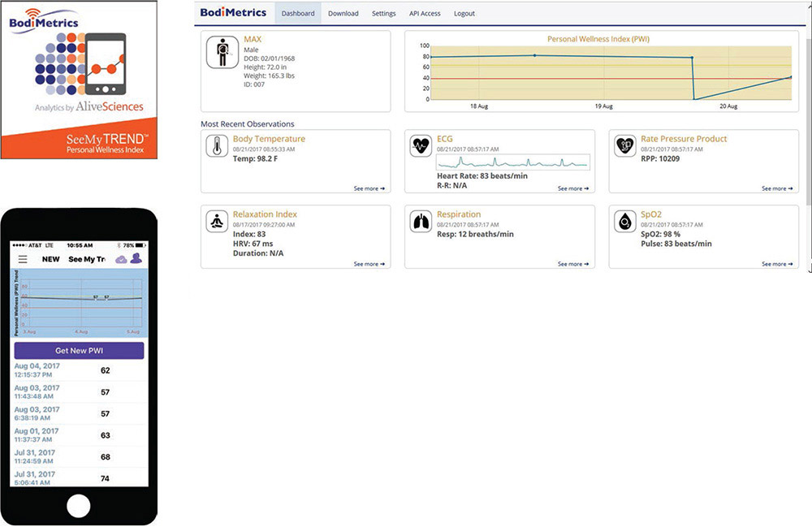
Task: Click the Logout link
Action: (x=464, y=14)
